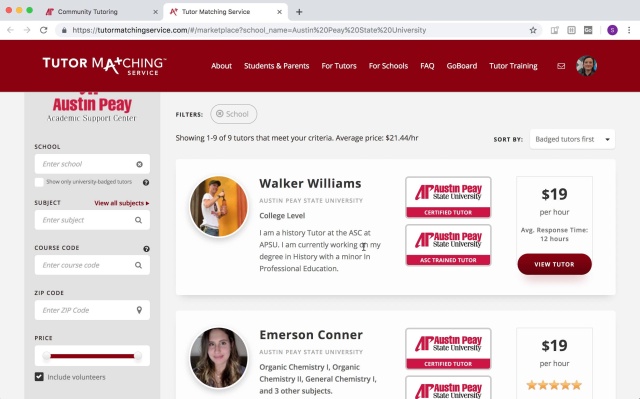Image resolution: width=640 pixels, height=399 pixels.
Task: Click the user profile photo in header
Action: tap(587, 66)
